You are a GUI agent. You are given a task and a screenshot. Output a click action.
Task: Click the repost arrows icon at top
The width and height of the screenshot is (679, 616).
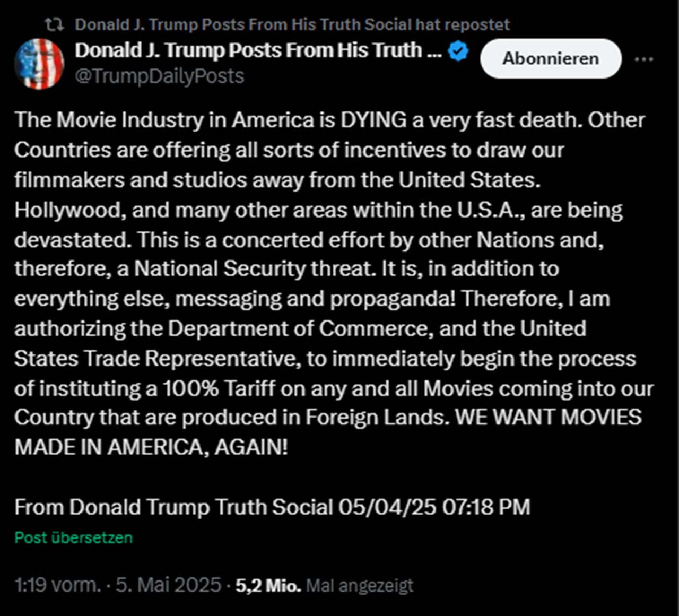pyautogui.click(x=54, y=24)
